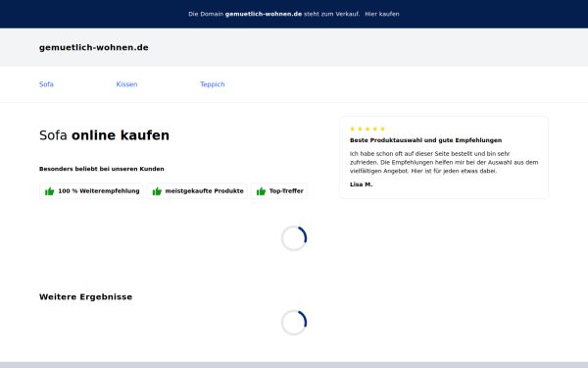Click the review text starting 'Ich habe schon oft'
Image resolution: width=588 pixels, height=368 pixels.
pyautogui.click(x=444, y=162)
